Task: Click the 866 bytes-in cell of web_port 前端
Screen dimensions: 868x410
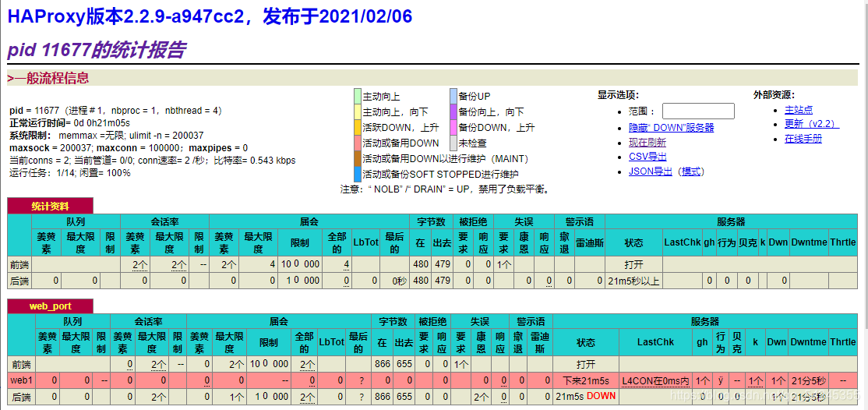Action: click(x=382, y=365)
